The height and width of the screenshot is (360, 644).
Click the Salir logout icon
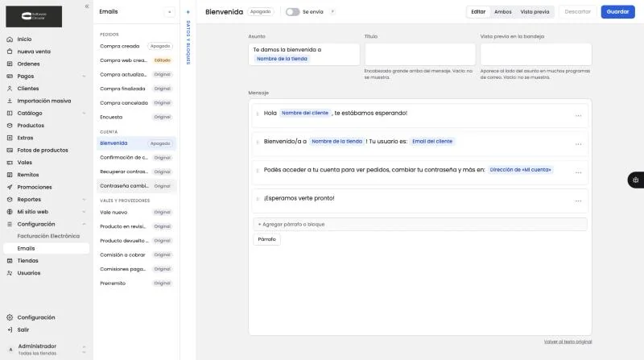click(x=10, y=329)
